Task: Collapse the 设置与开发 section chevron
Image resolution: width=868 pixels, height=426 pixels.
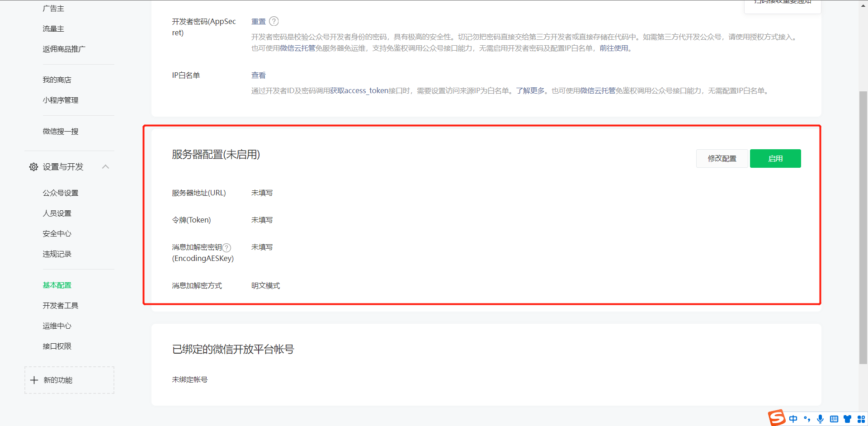Action: (x=106, y=167)
